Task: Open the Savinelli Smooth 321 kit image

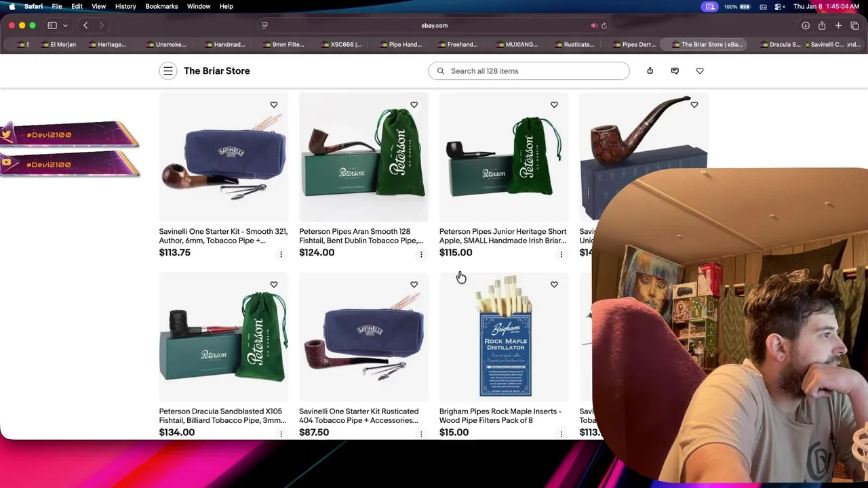Action: click(x=224, y=157)
